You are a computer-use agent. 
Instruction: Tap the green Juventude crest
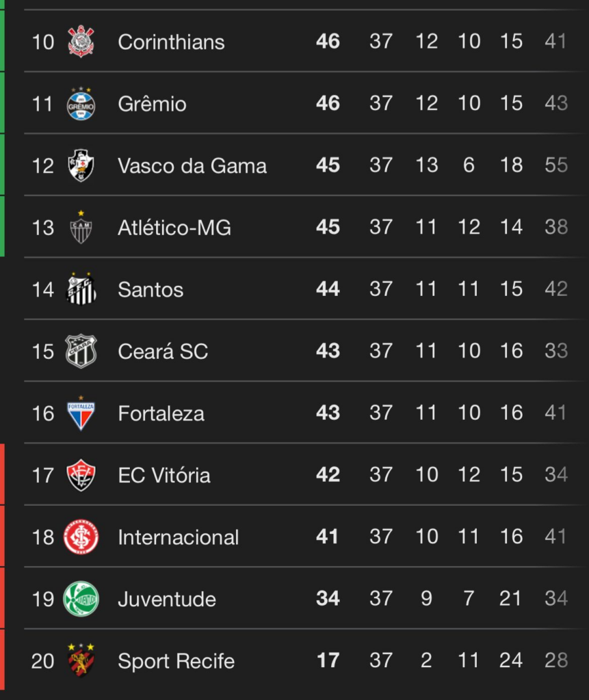pos(81,599)
